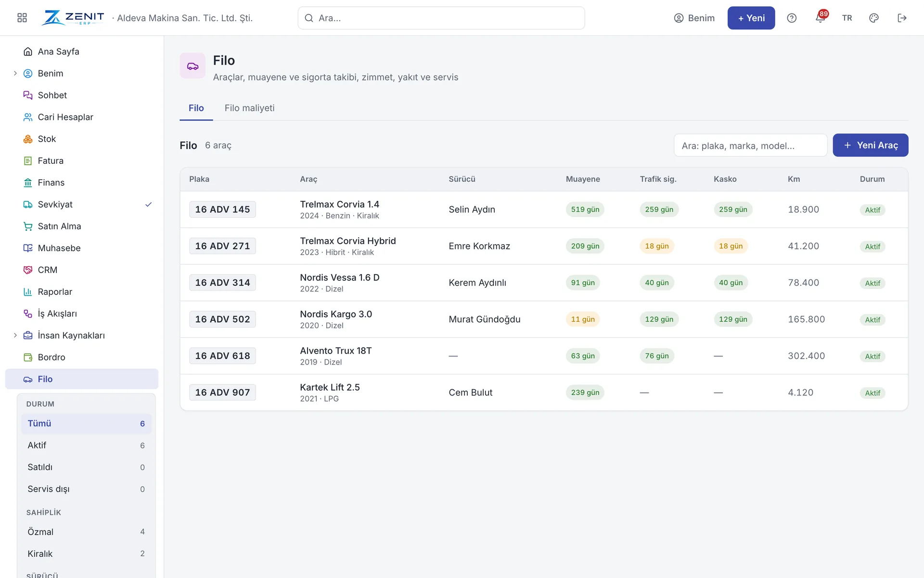Expand the İnsan Kaynakları sidebar section
This screenshot has height=578, width=924.
pos(15,335)
